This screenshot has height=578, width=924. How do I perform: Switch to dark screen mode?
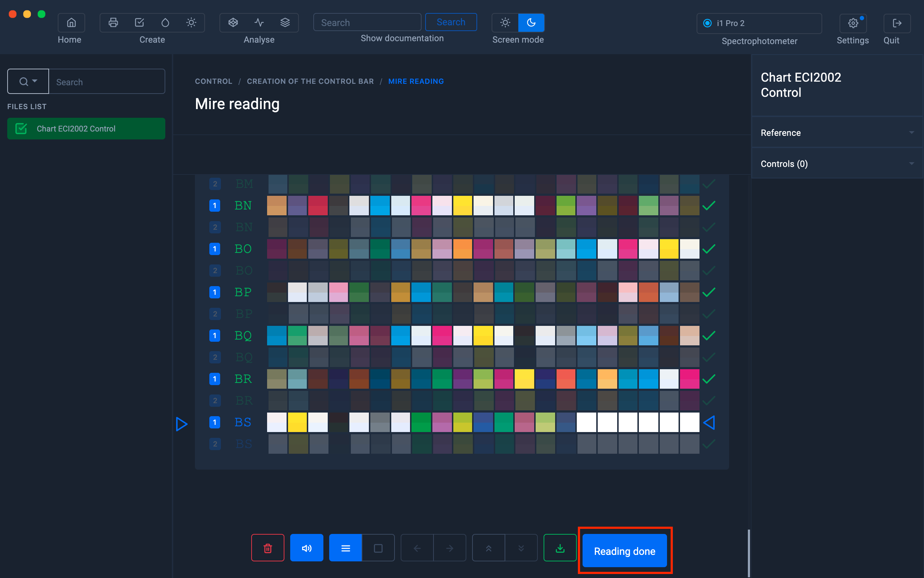[531, 22]
